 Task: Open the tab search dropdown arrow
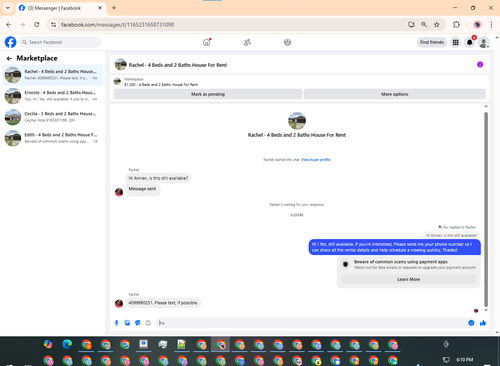pos(8,8)
